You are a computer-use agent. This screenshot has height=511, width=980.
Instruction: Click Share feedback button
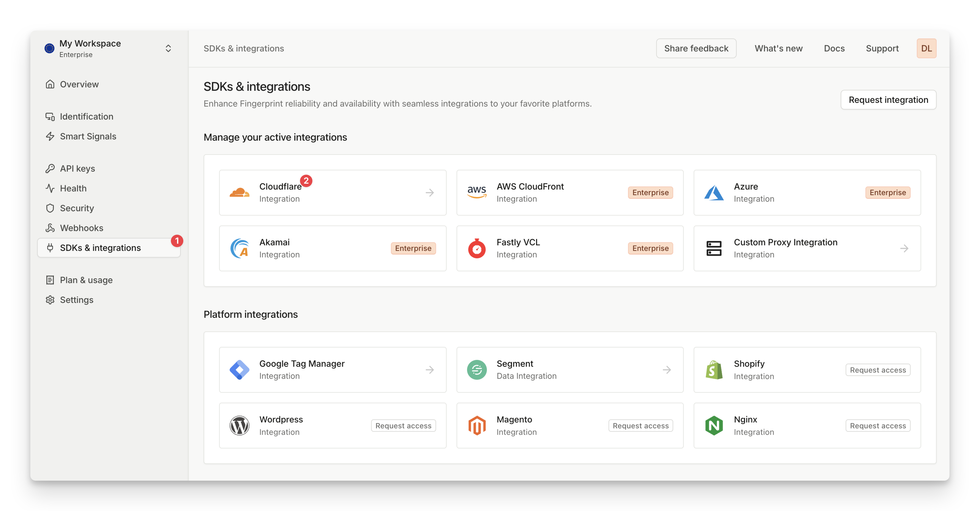point(697,48)
